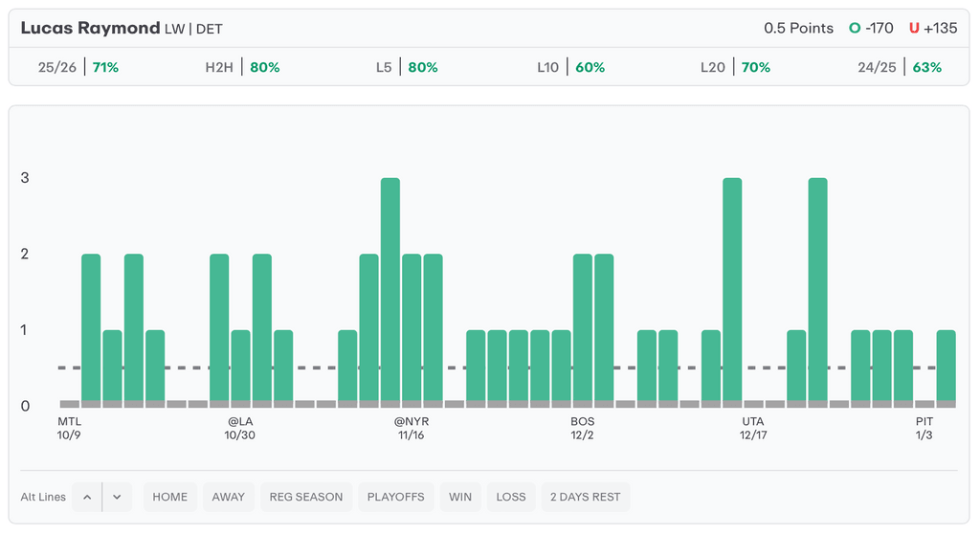Lower alt line with down chevron
The width and height of the screenshot is (980, 535).
click(117, 497)
